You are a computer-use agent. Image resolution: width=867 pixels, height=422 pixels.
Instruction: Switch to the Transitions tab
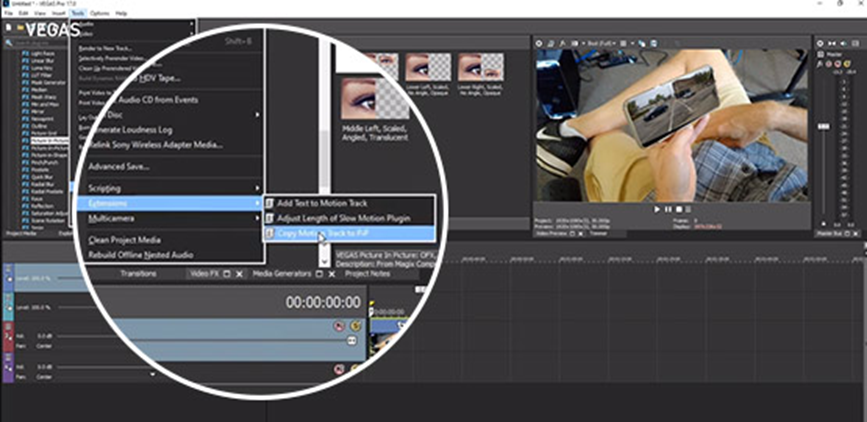(138, 273)
